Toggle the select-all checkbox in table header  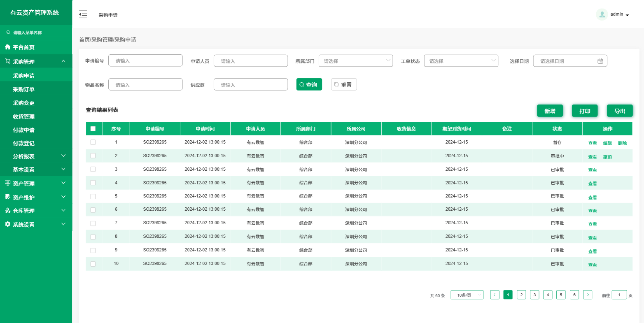click(x=93, y=129)
